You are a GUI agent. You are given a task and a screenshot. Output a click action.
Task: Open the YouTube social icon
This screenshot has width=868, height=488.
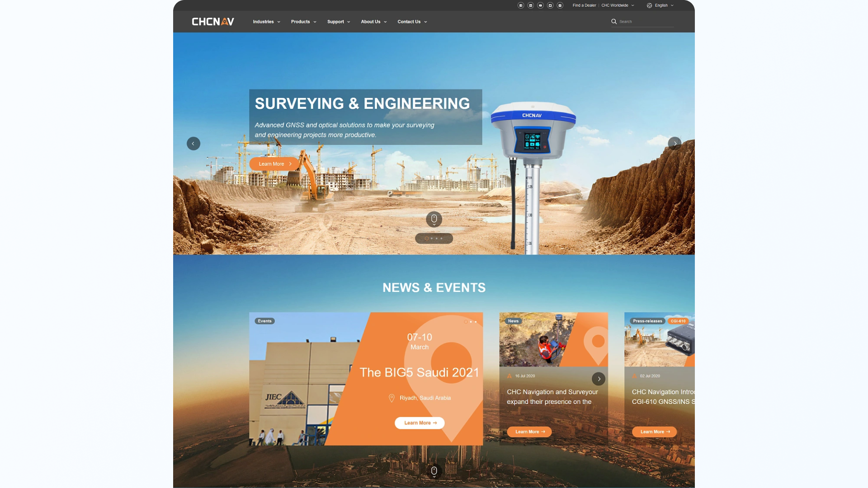coord(540,5)
